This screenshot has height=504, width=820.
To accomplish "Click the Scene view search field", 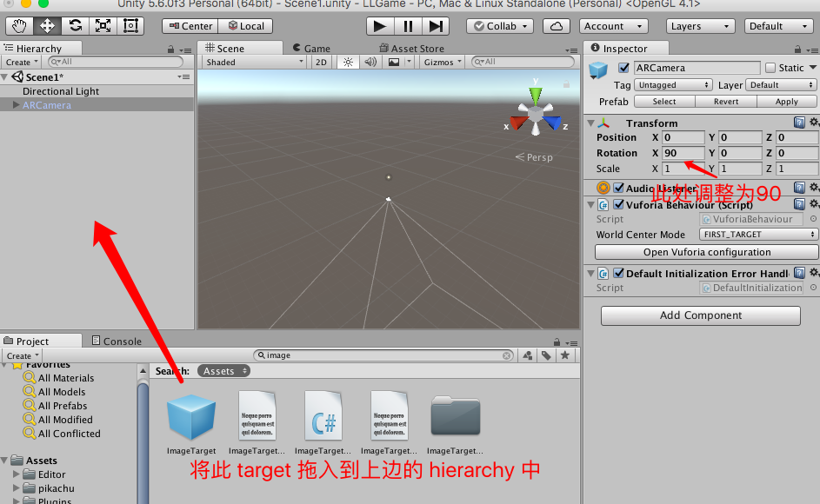I will [x=523, y=62].
